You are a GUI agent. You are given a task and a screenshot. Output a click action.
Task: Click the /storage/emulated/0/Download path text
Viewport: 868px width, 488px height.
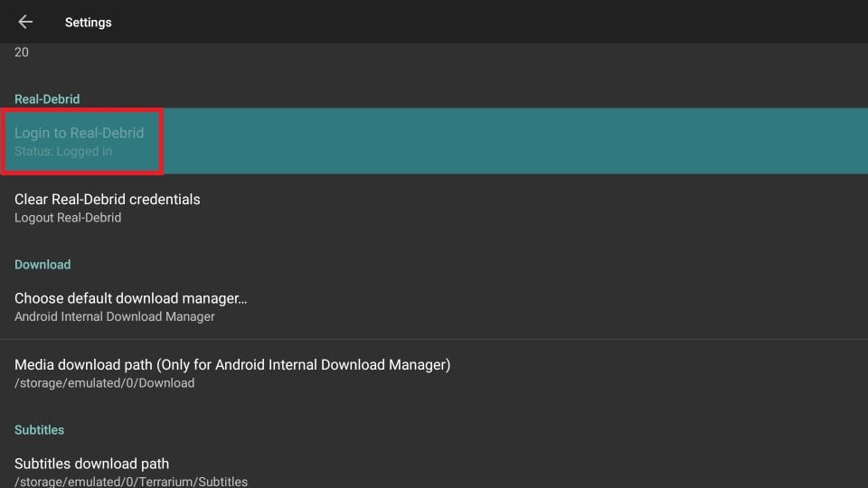coord(104,383)
